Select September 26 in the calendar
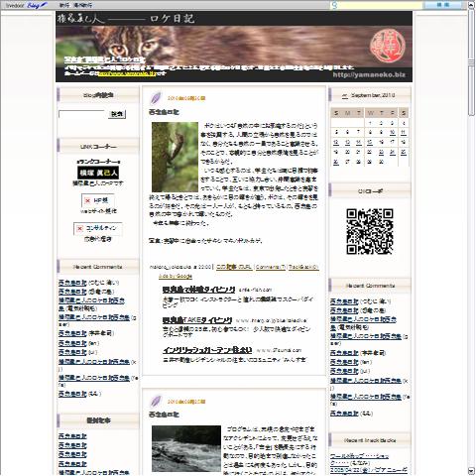Screen dimensions: 476x476 336,162
